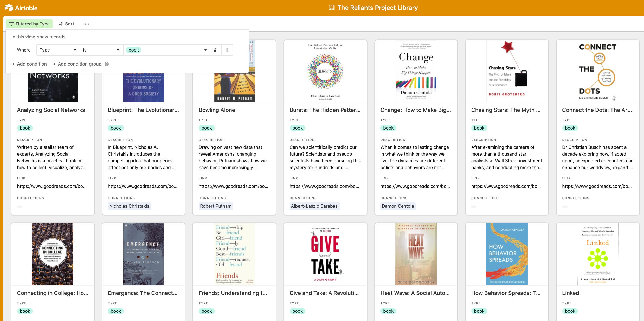Click the Linked book cover thumbnail
Screen dimensions: 644x321
pos(598,254)
